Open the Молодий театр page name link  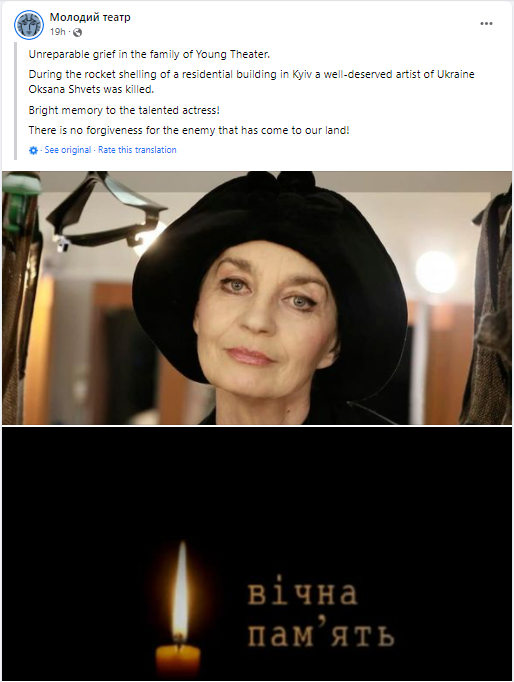pos(90,17)
